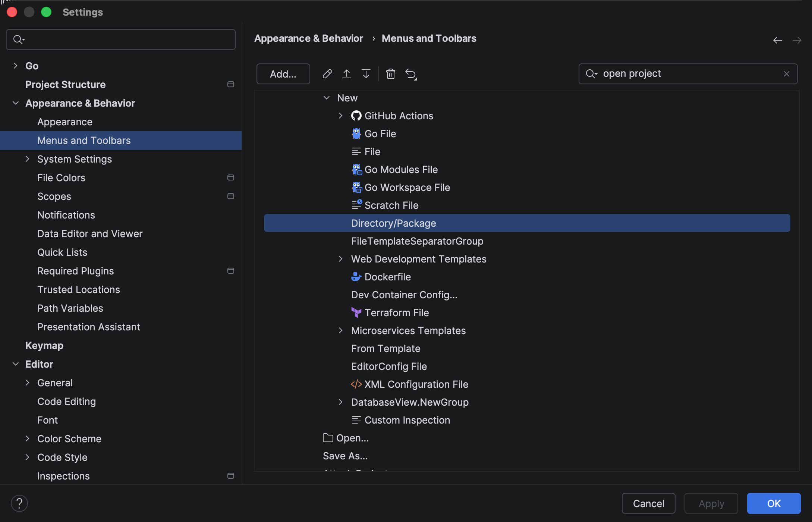The width and height of the screenshot is (812, 522).
Task: Click the trash Remove icon
Action: click(x=390, y=74)
